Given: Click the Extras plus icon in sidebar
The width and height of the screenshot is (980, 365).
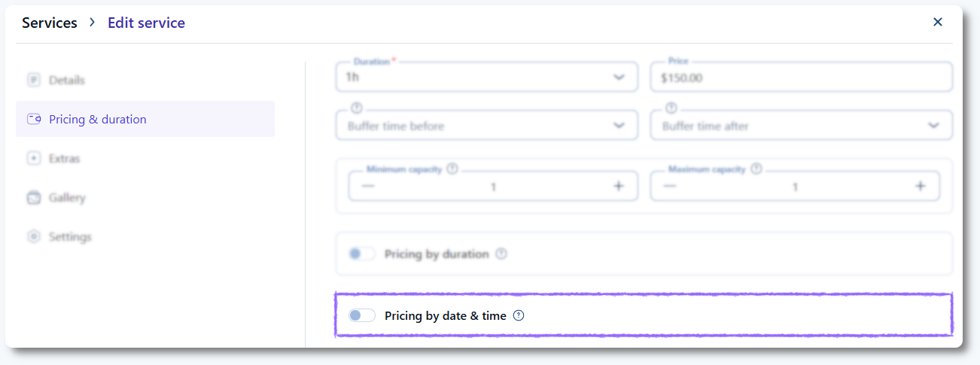Looking at the screenshot, I should point(33,159).
